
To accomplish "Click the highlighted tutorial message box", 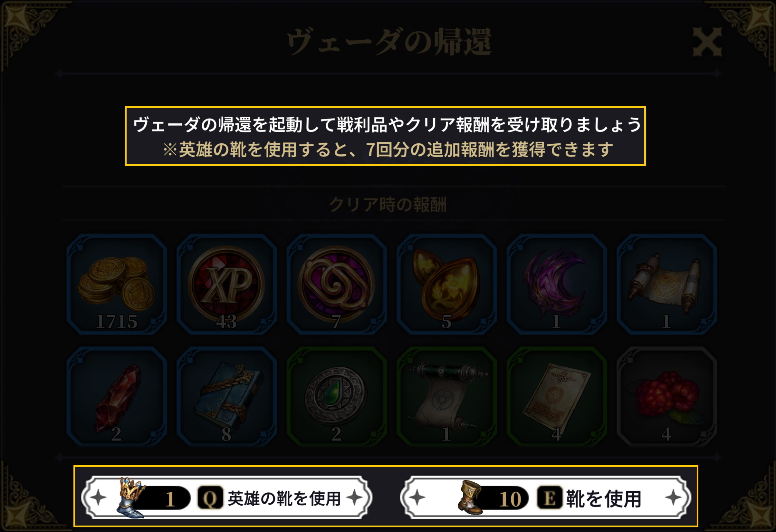I will 385,136.
